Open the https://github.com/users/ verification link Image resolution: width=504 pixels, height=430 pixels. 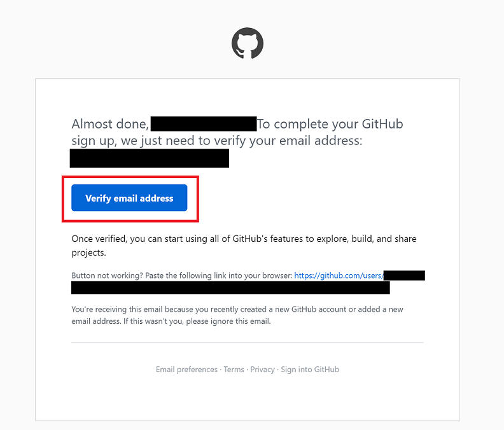[x=339, y=275]
